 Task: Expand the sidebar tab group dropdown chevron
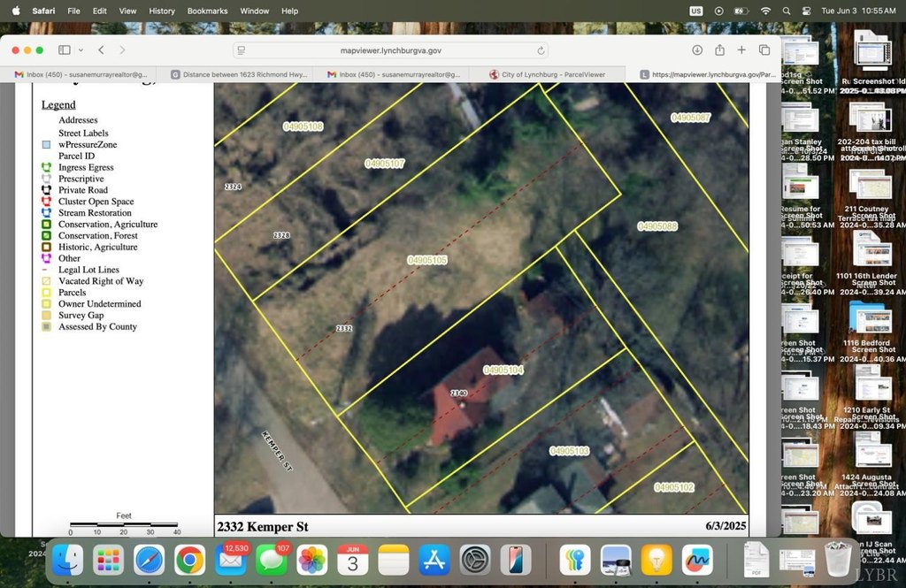(x=81, y=50)
